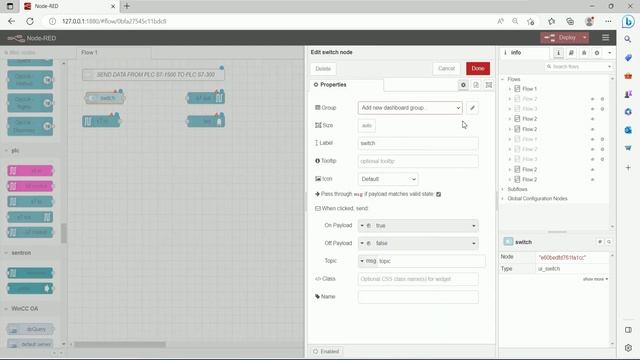This screenshot has width=640, height=360.
Task: Select the dbQuery palette node under WinCC OA
Action: pyautogui.click(x=30, y=329)
